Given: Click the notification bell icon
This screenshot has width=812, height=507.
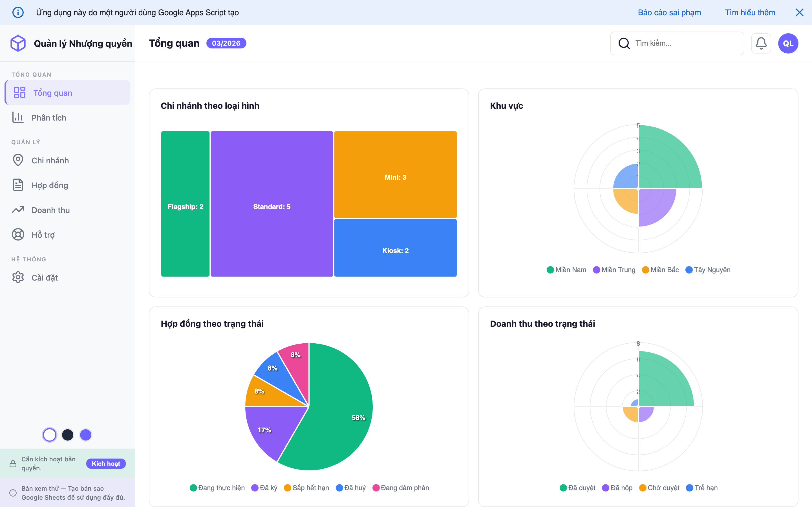Looking at the screenshot, I should (x=761, y=43).
